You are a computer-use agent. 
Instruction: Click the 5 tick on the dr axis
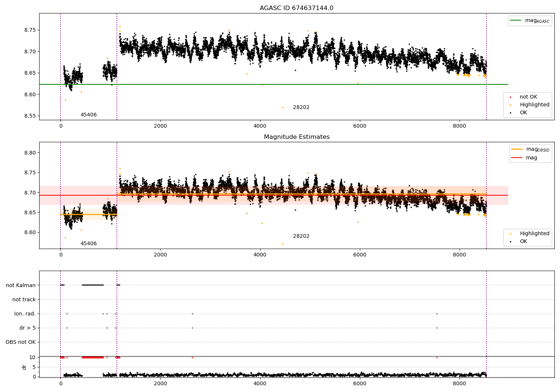click(34, 367)
